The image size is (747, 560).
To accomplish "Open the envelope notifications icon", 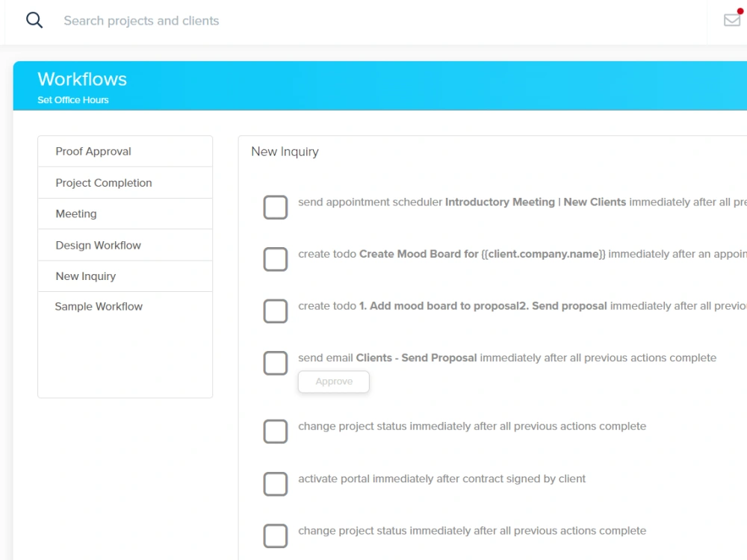I will coord(731,21).
